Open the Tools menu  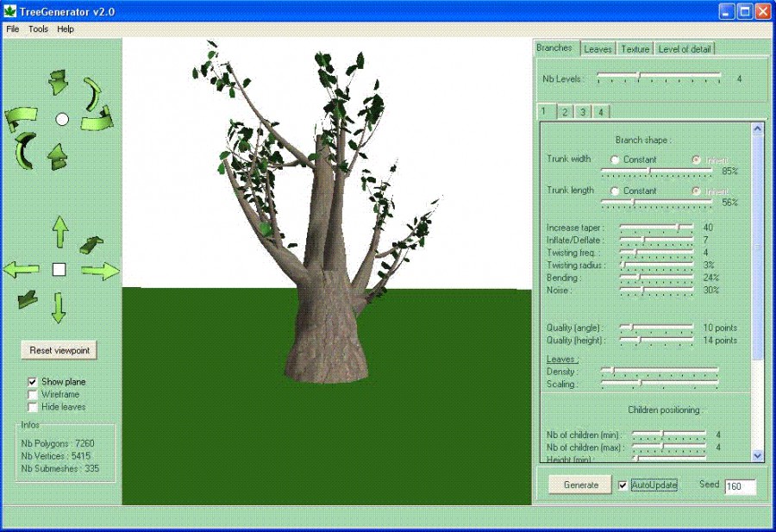pos(38,29)
